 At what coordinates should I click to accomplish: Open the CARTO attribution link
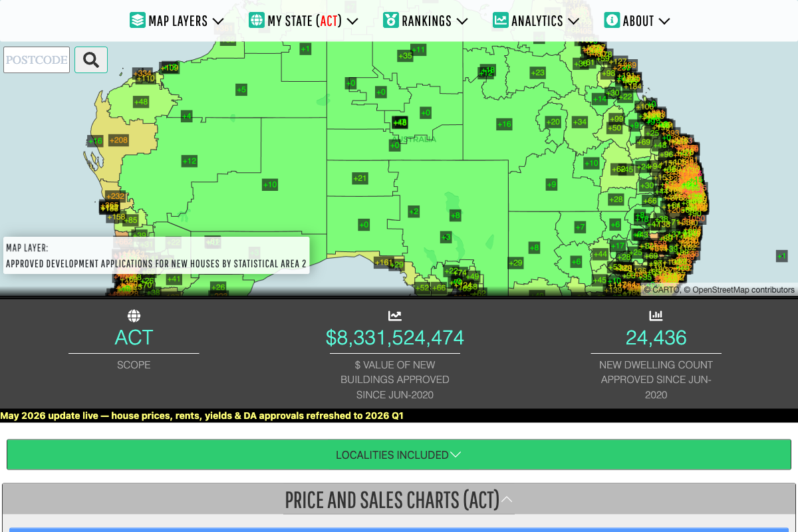pyautogui.click(x=665, y=290)
